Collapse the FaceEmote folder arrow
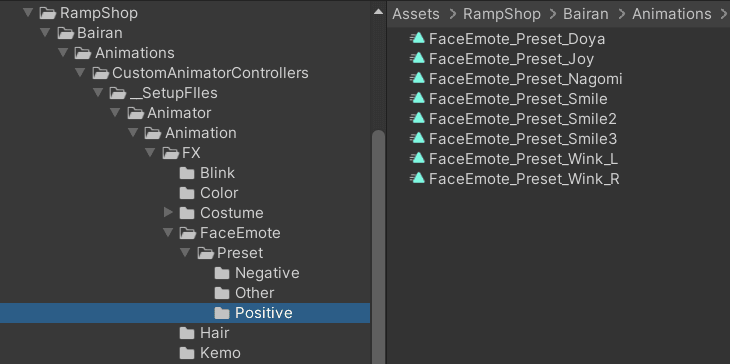The height and width of the screenshot is (364, 730). click(x=168, y=233)
